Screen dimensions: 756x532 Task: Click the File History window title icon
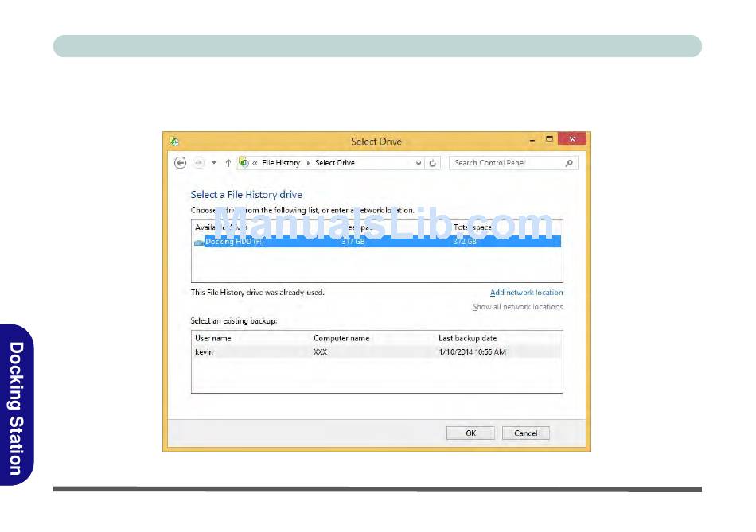(174, 142)
